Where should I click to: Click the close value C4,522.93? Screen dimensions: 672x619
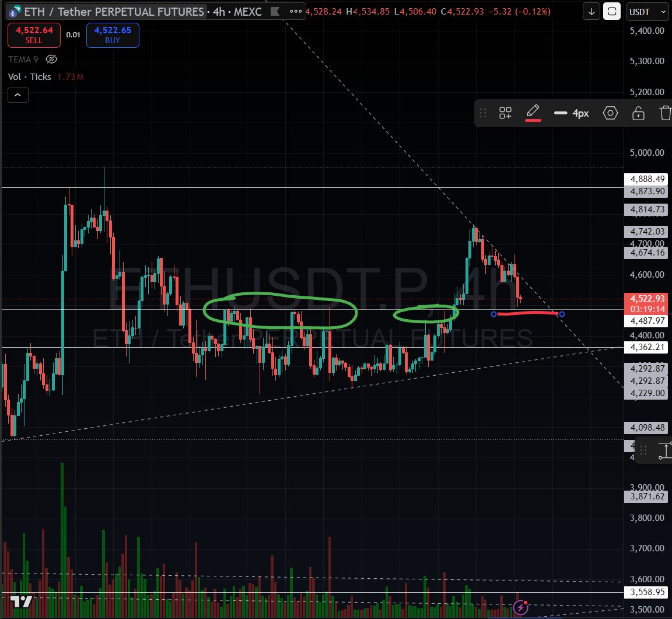tap(462, 12)
